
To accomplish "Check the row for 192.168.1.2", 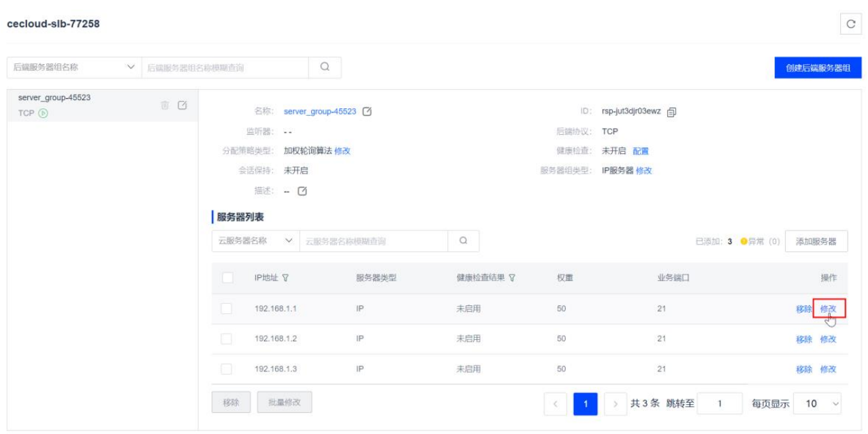I will click(227, 339).
